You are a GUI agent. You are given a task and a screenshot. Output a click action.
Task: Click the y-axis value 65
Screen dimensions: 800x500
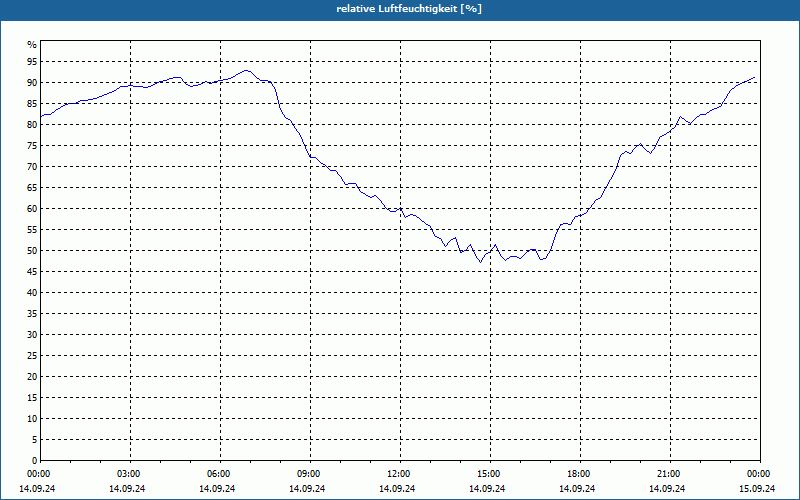pyautogui.click(x=32, y=188)
